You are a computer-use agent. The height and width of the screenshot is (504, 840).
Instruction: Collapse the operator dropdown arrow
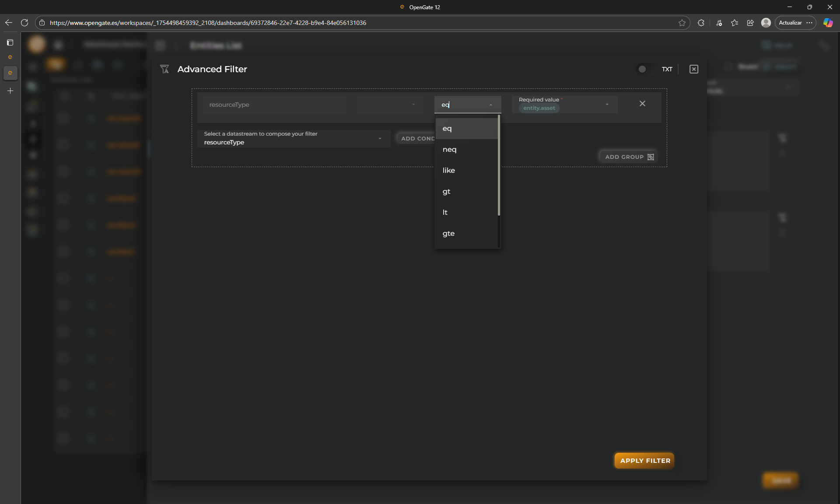click(x=490, y=105)
